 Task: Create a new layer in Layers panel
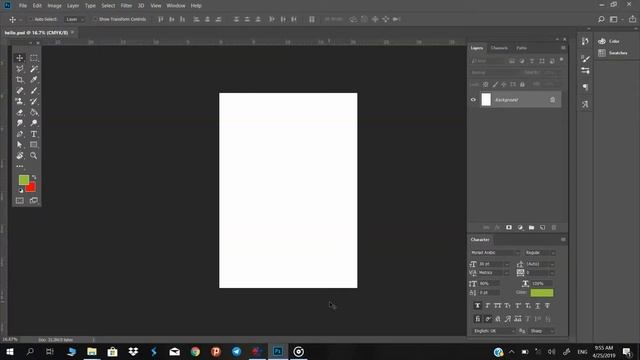(x=542, y=227)
